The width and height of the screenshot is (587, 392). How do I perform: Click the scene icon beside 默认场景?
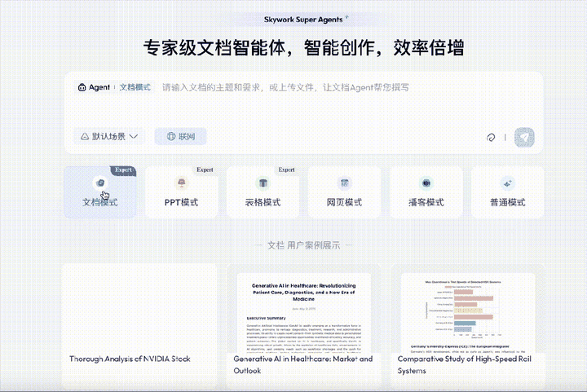(x=85, y=137)
